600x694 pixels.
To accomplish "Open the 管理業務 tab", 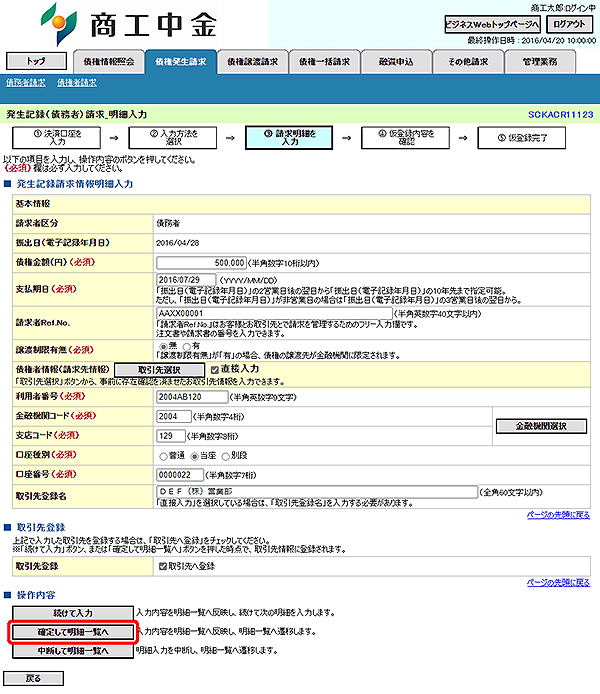I will click(540, 62).
